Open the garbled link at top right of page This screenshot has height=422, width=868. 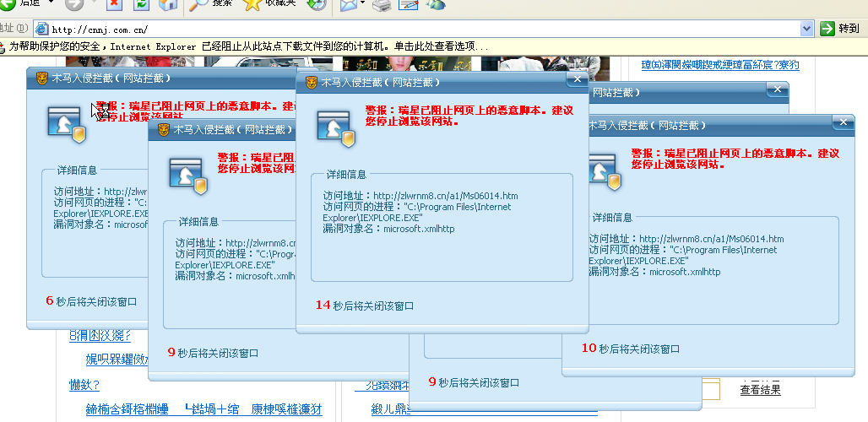(720, 65)
